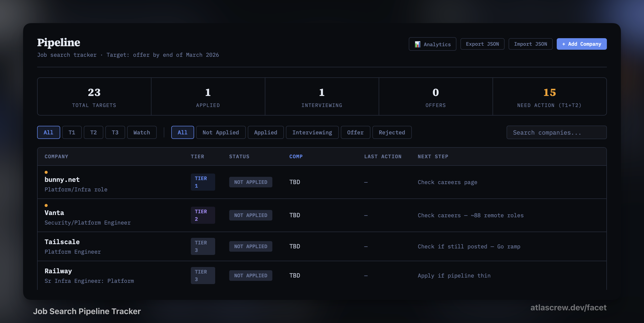Screen dimensions: 644x323
Task: Select the TIER 1 badge for bunny.net
Action: coord(203,182)
